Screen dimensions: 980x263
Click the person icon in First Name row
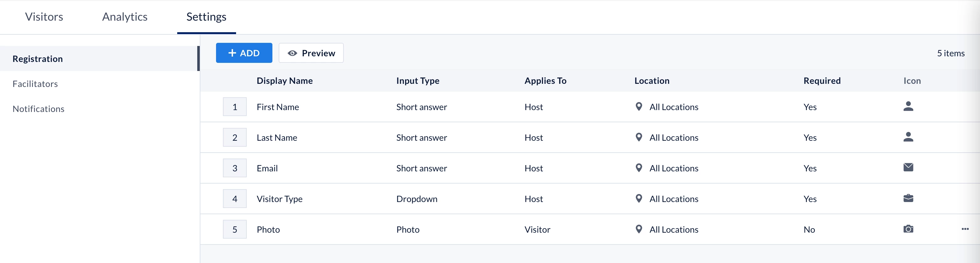908,106
